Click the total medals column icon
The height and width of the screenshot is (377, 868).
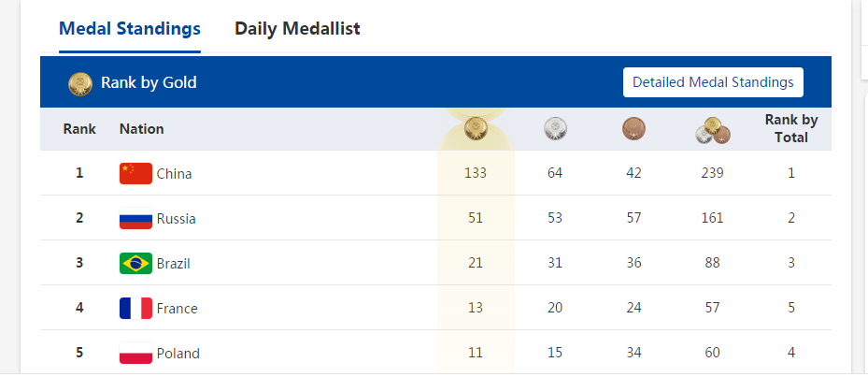713,130
